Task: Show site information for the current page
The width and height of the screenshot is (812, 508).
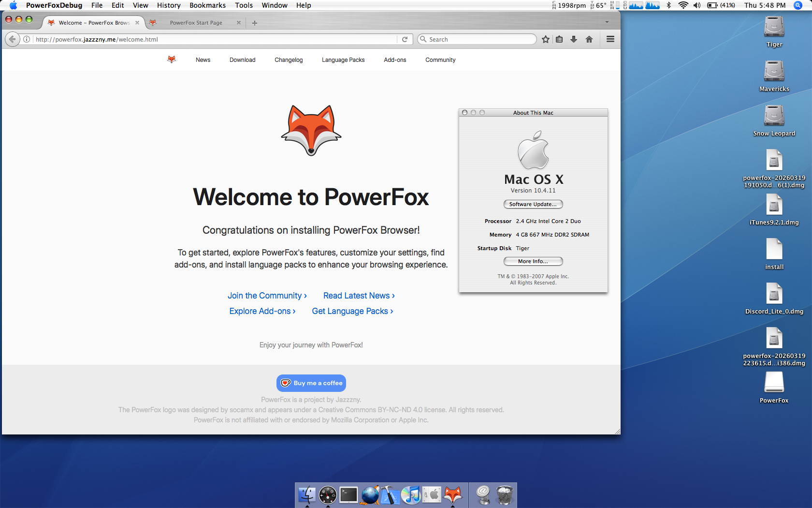Action: pyautogui.click(x=27, y=39)
